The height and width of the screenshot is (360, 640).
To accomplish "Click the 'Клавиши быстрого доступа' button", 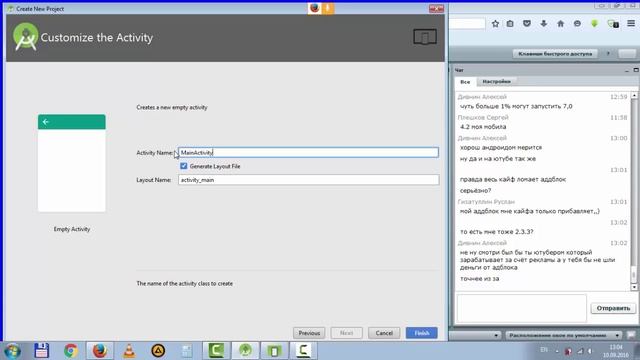I will pos(555,53).
